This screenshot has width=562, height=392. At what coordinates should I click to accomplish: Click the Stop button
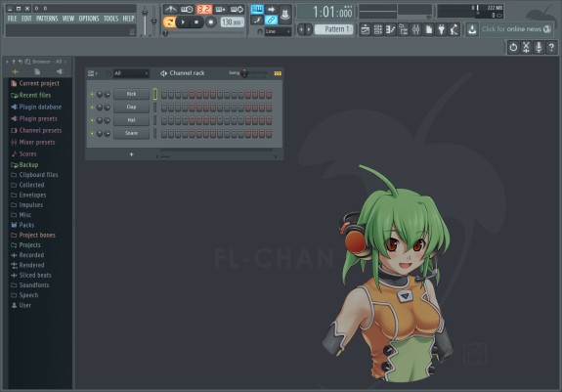point(196,22)
